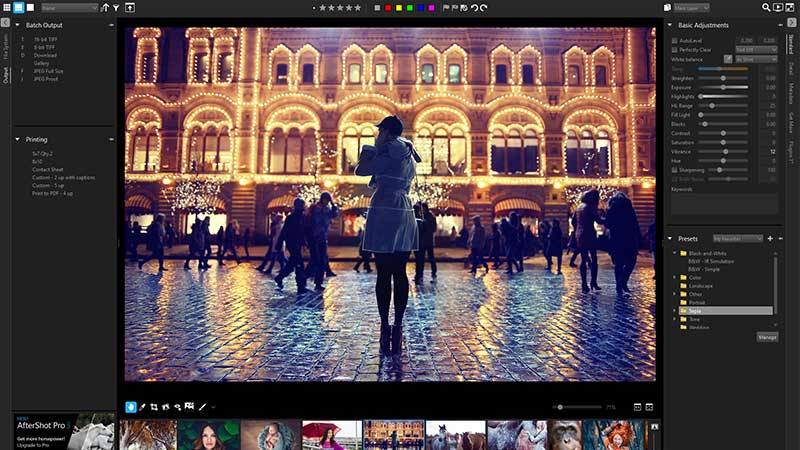Image resolution: width=800 pixels, height=450 pixels.
Task: Rate image with the first star
Action: 322,8
